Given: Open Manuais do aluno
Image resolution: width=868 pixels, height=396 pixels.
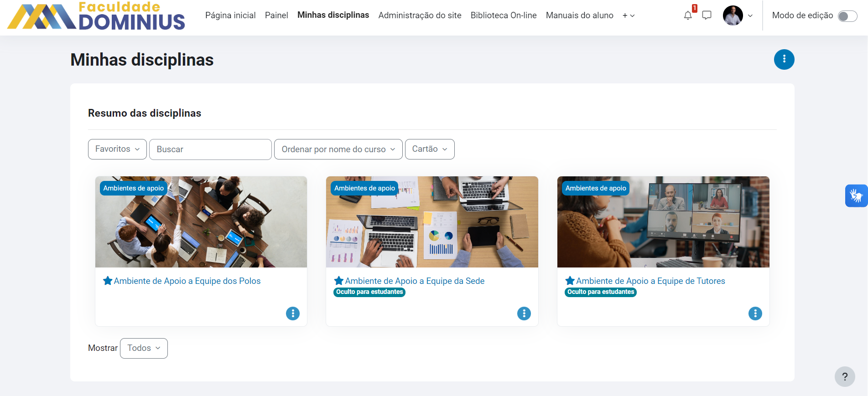Looking at the screenshot, I should coord(579,15).
